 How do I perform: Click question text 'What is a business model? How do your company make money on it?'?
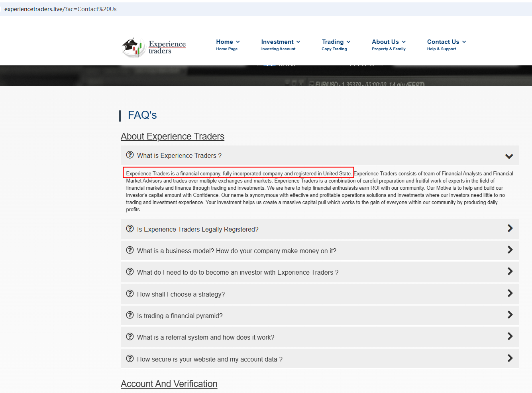click(x=237, y=251)
